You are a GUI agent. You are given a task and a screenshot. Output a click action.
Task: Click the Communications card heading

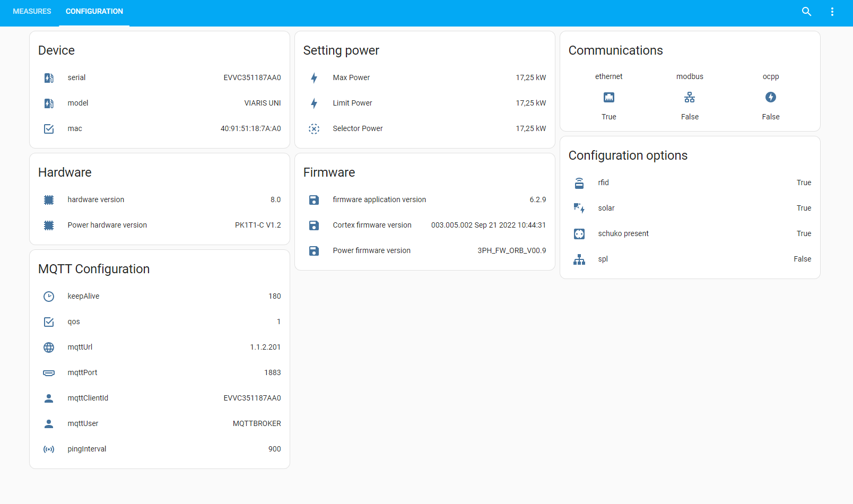(616, 50)
